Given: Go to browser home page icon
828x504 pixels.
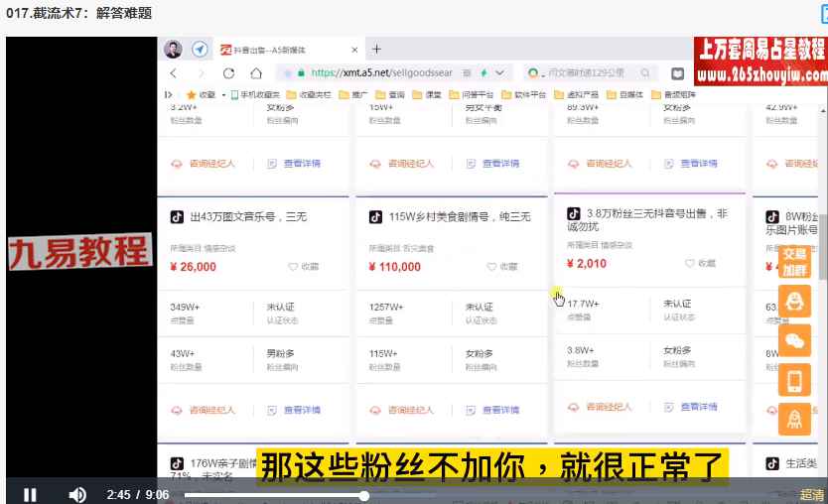Looking at the screenshot, I should coord(256,73).
